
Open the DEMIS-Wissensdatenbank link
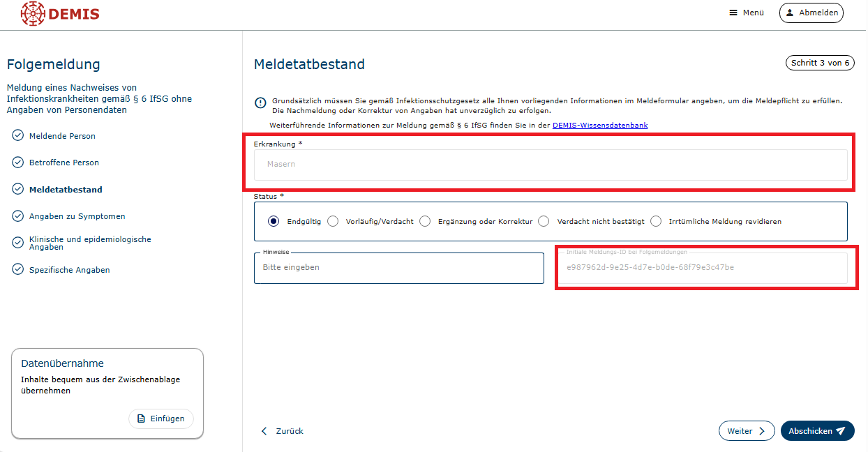[599, 126]
